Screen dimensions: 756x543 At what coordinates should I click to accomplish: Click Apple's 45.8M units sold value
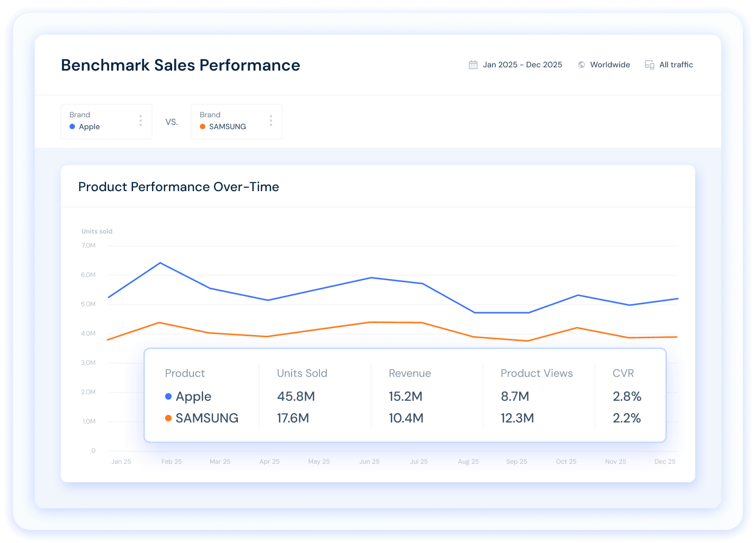296,396
